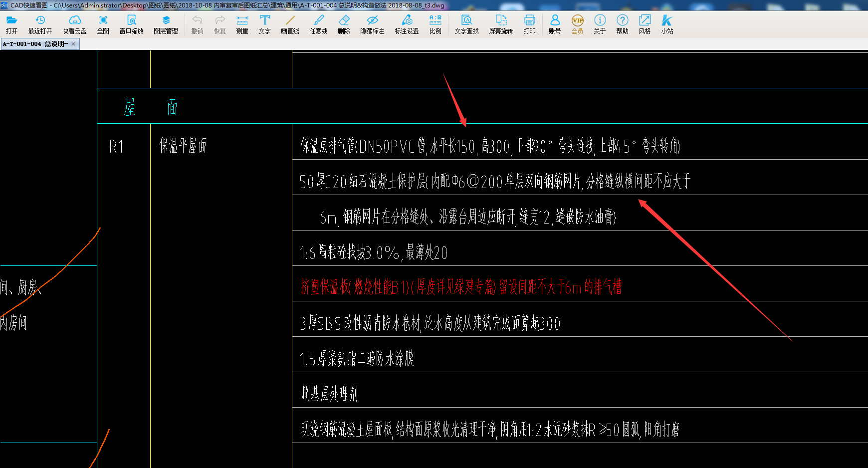Click the VIP 会员 membership icon
This screenshot has width=868, height=468.
coord(577,24)
